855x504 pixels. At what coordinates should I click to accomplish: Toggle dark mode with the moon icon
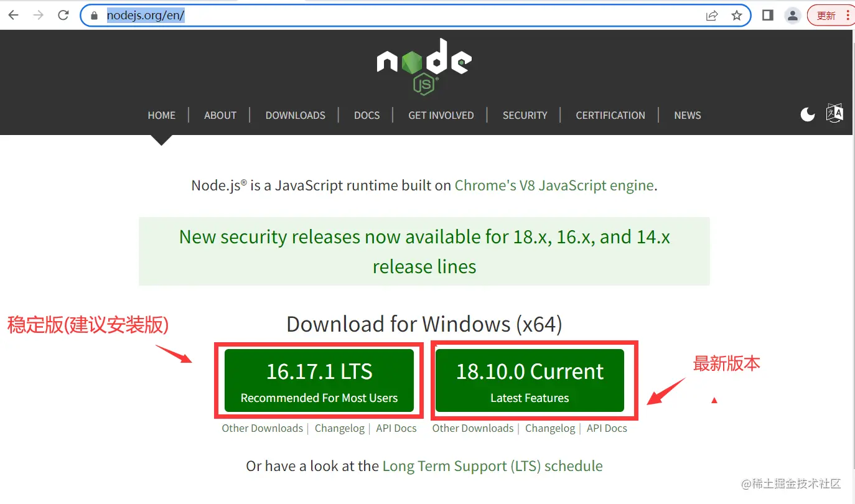808,114
